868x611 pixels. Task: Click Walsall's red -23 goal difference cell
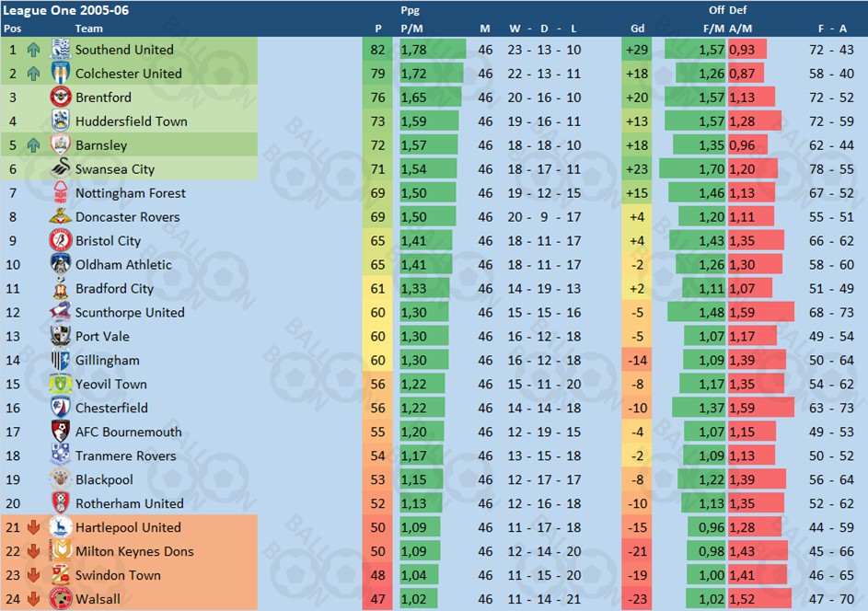point(636,600)
